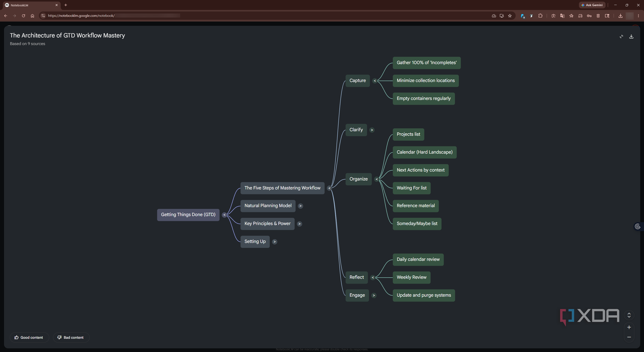This screenshot has height=352, width=644.
Task: Expand the Clarify branch
Action: (x=372, y=130)
